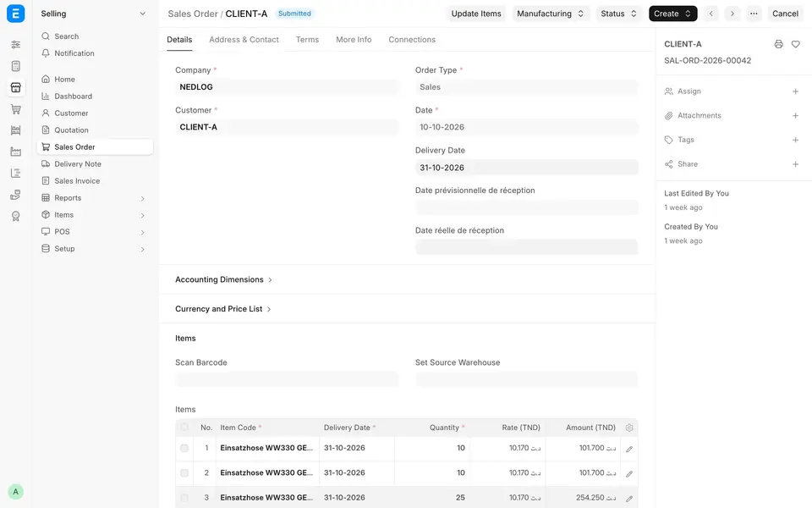This screenshot has height=508, width=812.
Task: Open Quotation in the sidebar
Action: (x=95, y=130)
